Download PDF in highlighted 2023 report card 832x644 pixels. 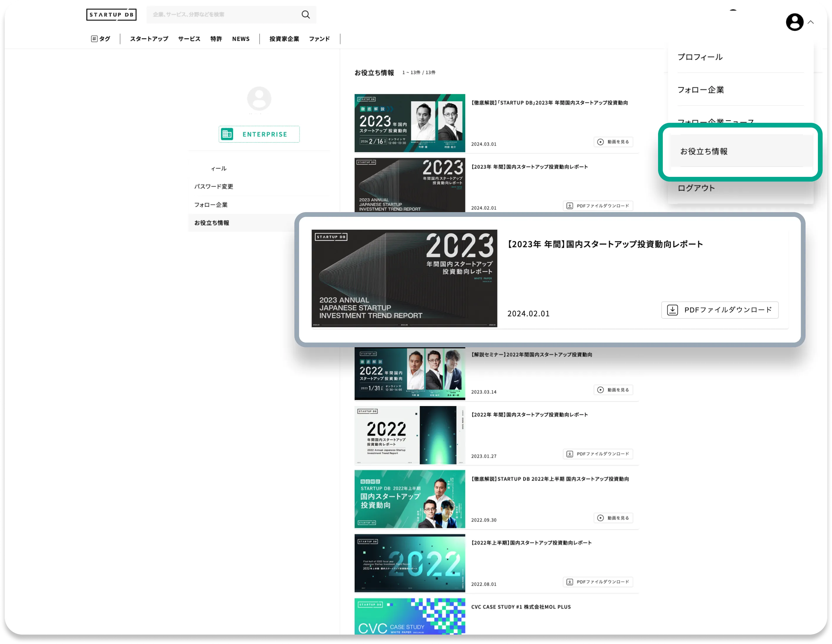tap(719, 310)
